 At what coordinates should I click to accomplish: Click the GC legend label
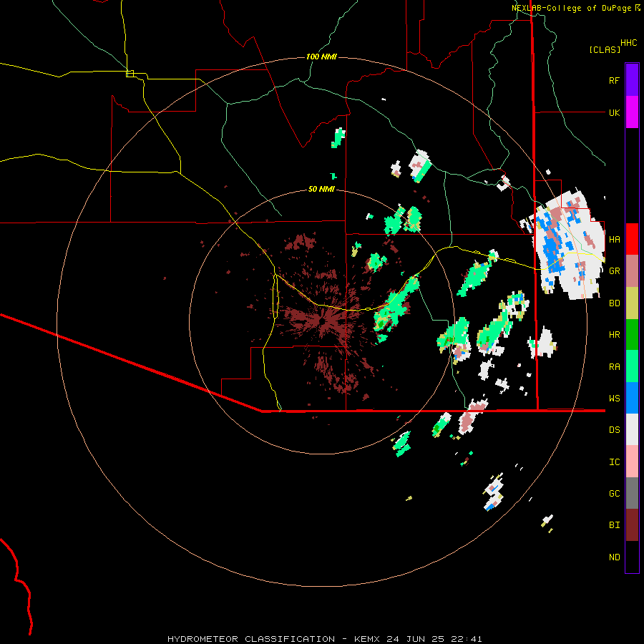(614, 493)
